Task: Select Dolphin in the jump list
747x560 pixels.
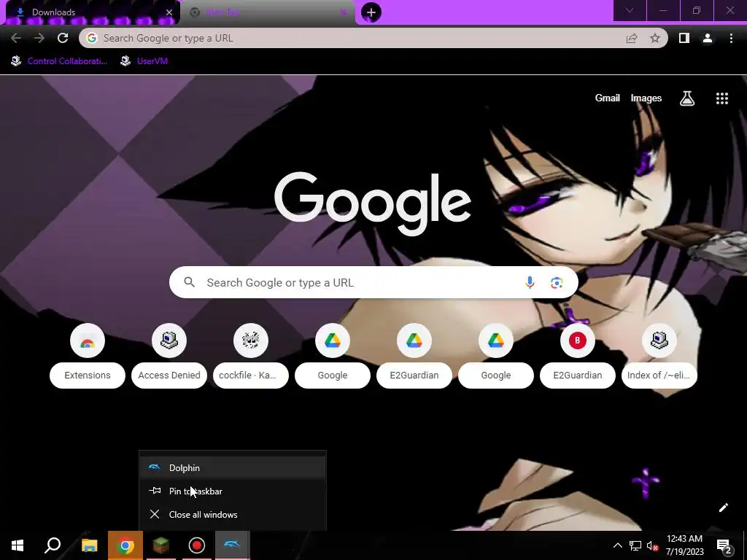Action: (x=233, y=467)
